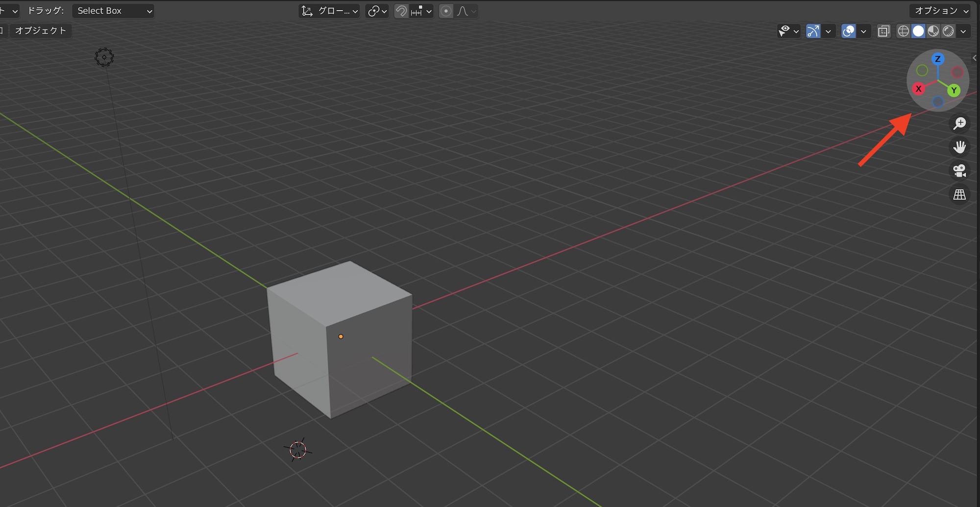
Task: Open the transform orientation dropdown
Action: 329,11
